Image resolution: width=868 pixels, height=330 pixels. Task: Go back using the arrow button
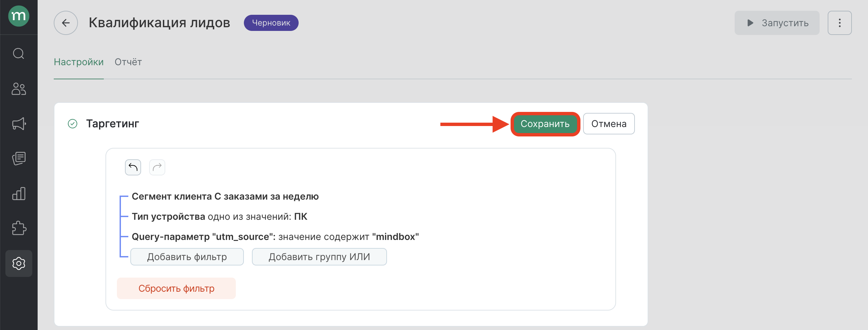(66, 23)
